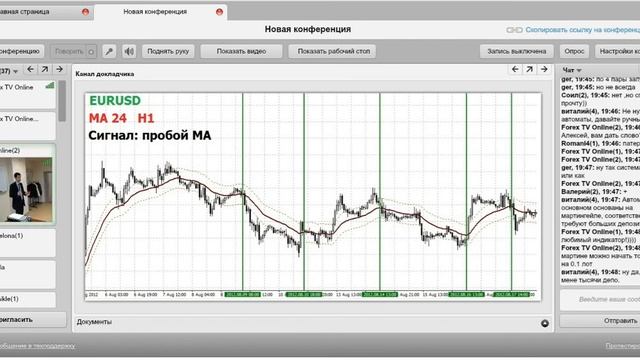Click chat message from Валерий(2), 19:47

point(594,191)
